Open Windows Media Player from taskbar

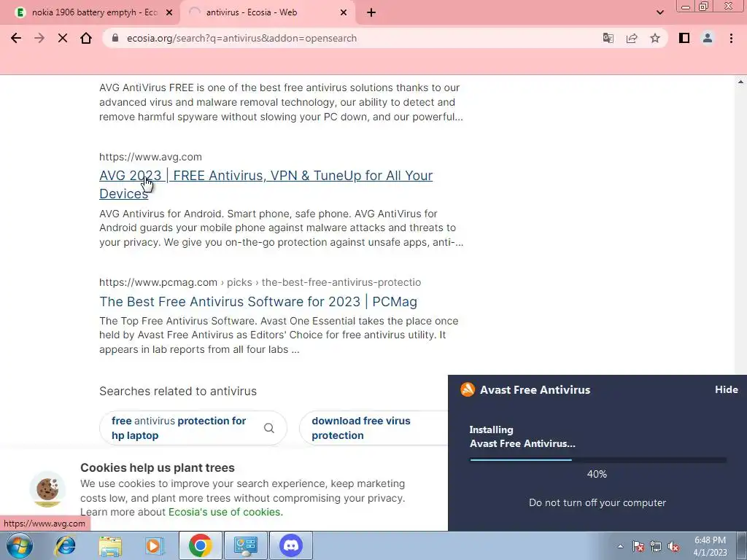point(155,545)
